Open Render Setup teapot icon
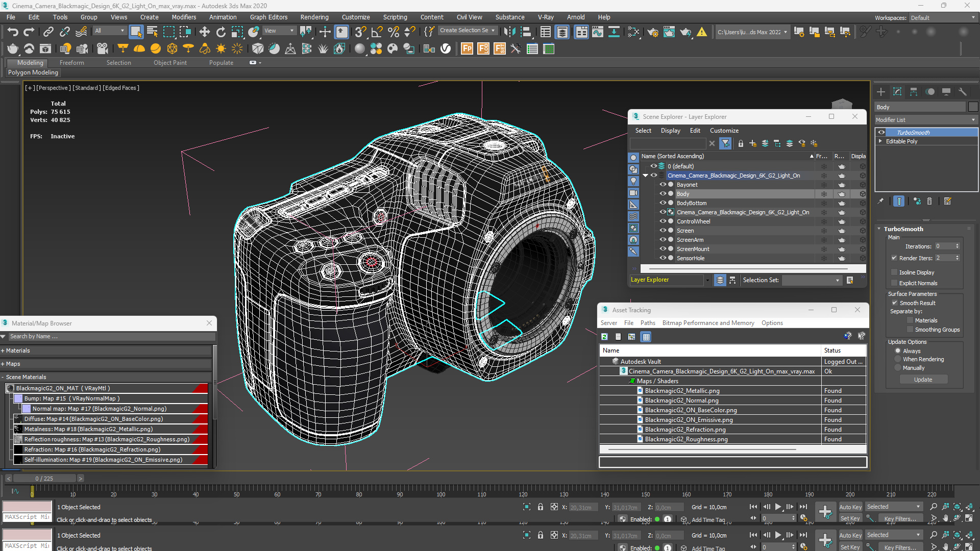 (653, 32)
